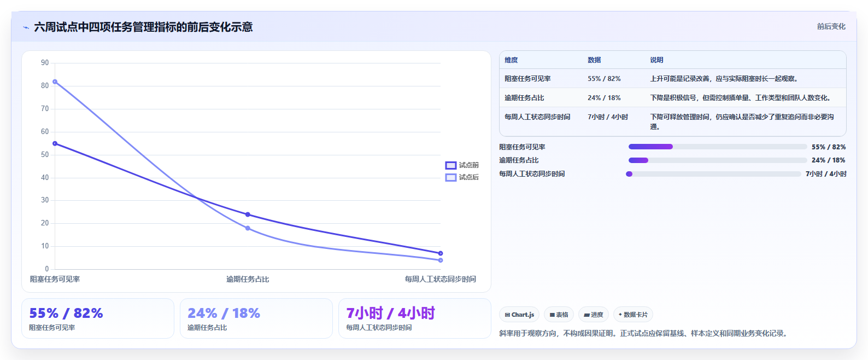Screen dimensions: 868x360
Task: Click the 前后变化 tag in the header
Action: [x=831, y=26]
